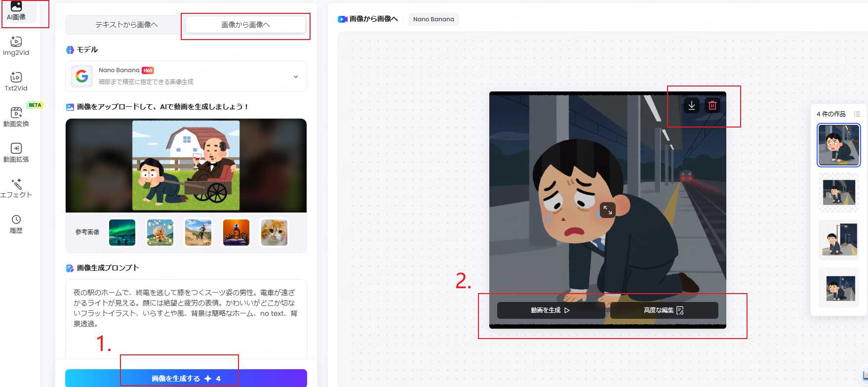Click the uploaded cart illustration image
868x387 pixels.
pyautogui.click(x=186, y=166)
